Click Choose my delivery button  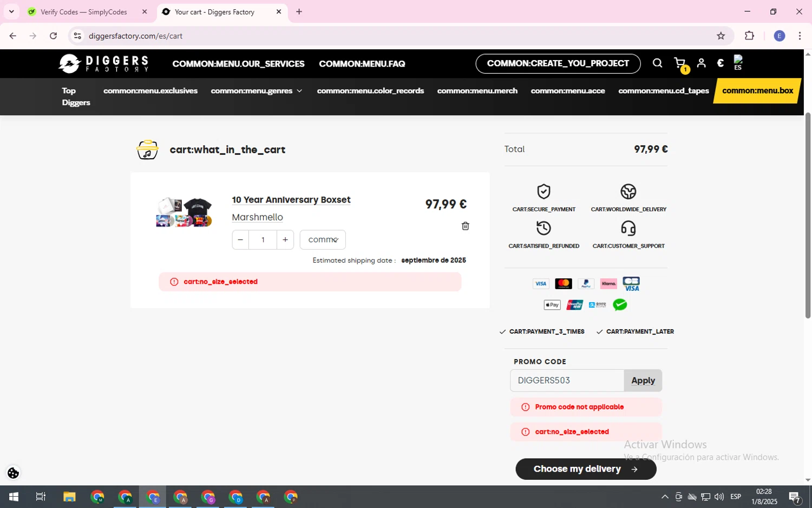(x=586, y=469)
